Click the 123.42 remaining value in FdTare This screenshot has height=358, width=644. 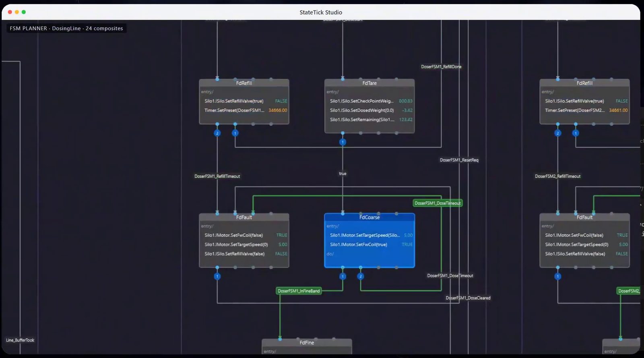click(406, 120)
